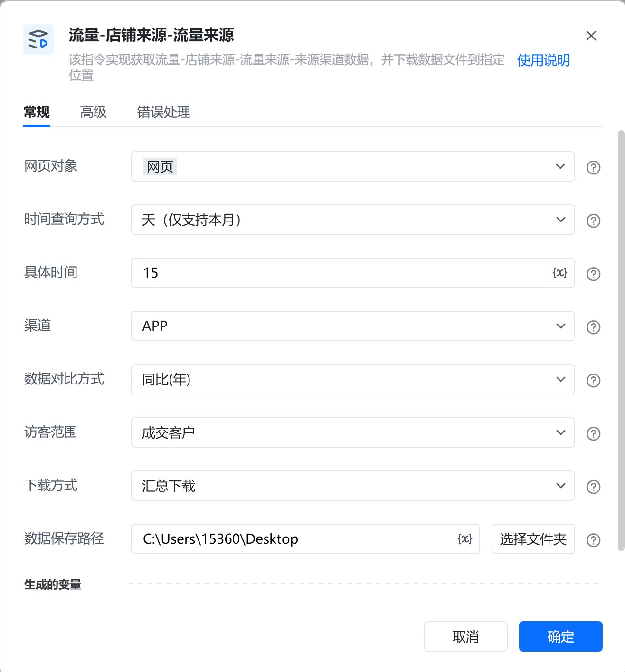The height and width of the screenshot is (672, 625).
Task: Open the 下载方式 dropdown showing 汇总下载
Action: [352, 486]
